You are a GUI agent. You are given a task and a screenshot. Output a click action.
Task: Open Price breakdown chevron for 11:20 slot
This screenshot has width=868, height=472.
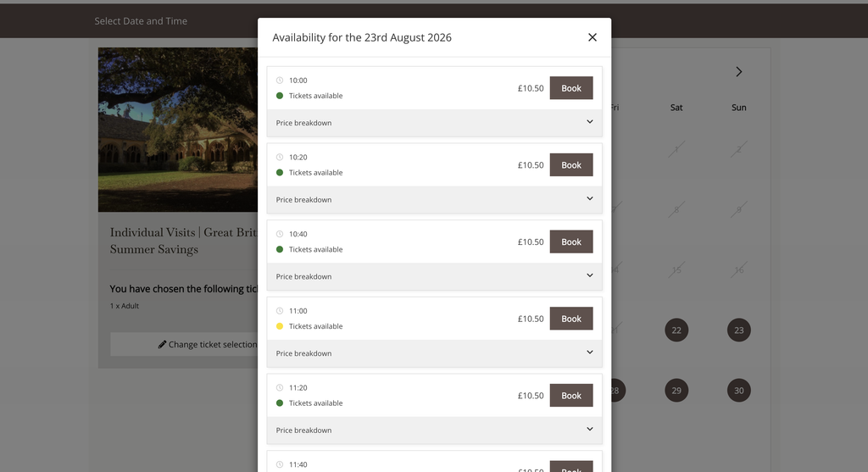coord(590,430)
